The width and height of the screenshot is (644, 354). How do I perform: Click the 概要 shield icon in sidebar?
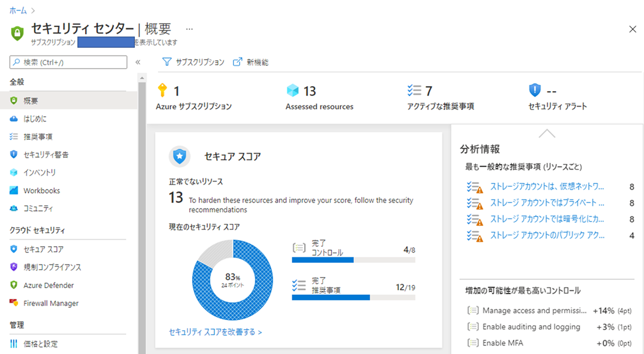tap(14, 101)
